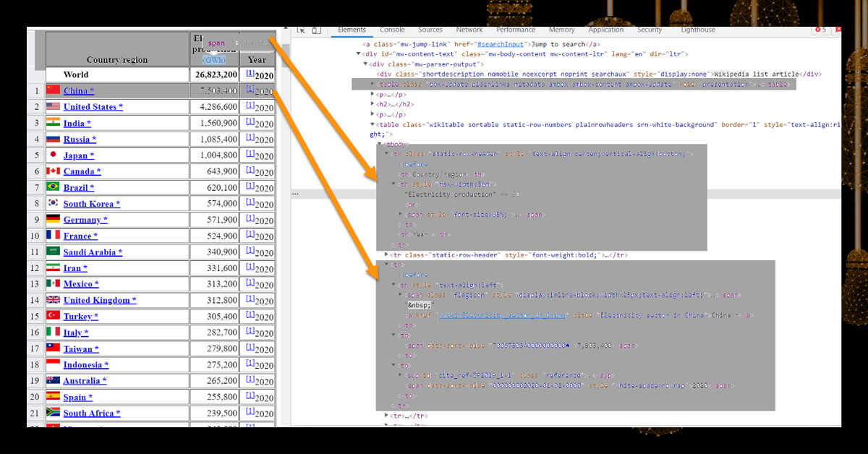This screenshot has width=868, height=454.
Task: Open citation [1] in the World row
Action: coord(250,72)
